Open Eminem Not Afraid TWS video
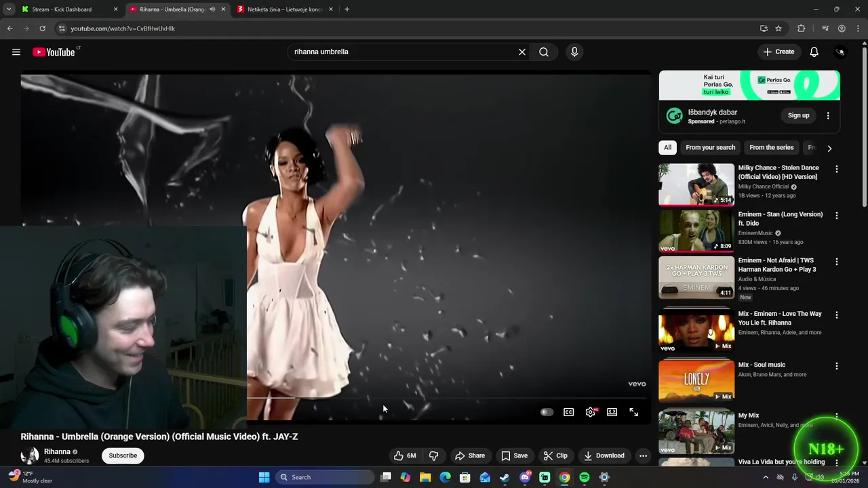 [696, 277]
